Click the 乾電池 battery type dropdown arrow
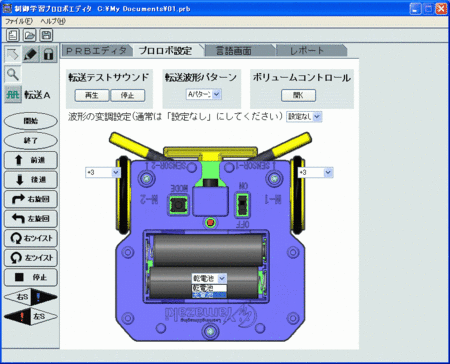The width and height of the screenshot is (450, 364). coord(222,278)
